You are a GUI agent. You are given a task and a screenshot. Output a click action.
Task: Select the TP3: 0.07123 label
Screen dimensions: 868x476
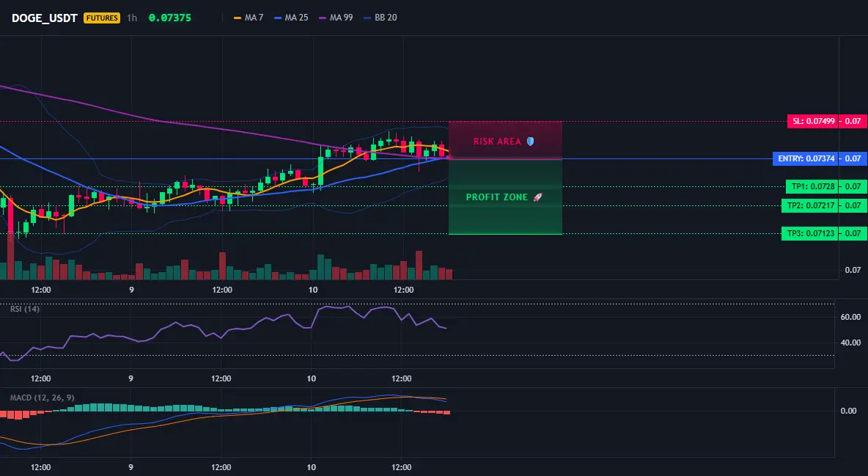click(810, 233)
